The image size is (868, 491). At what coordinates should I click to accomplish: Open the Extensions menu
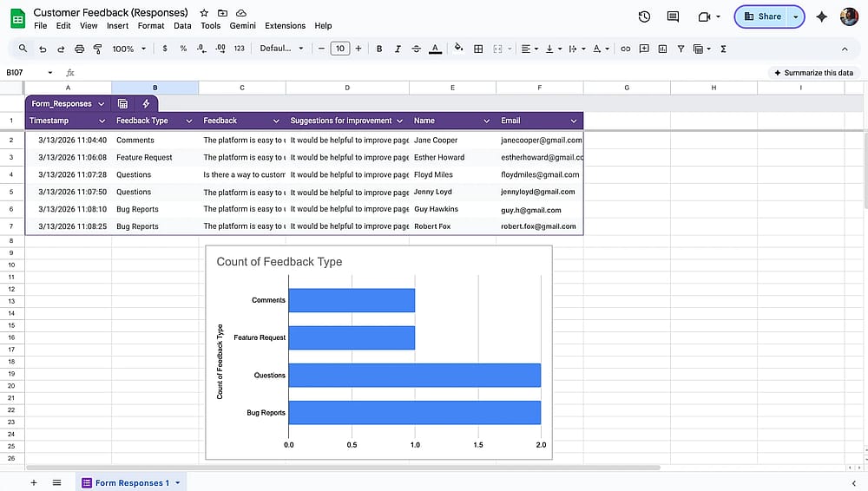285,25
